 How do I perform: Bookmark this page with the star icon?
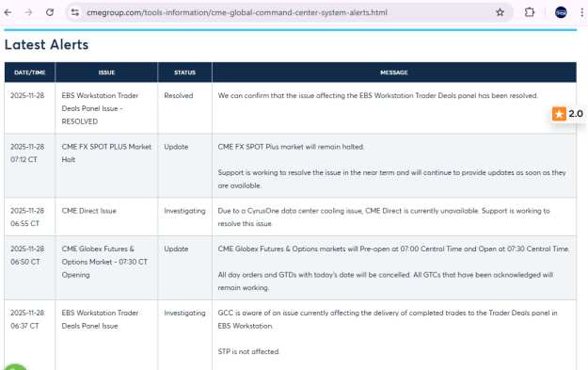pos(500,12)
